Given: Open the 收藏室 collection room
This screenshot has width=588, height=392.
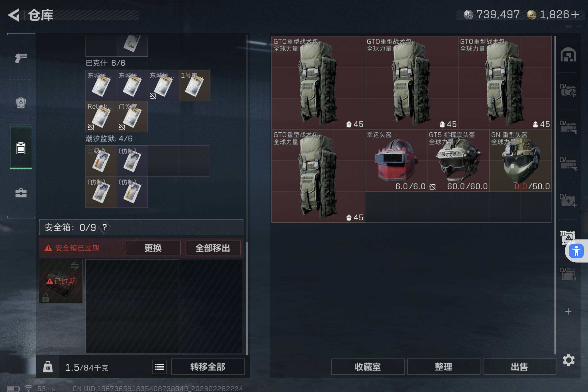Looking at the screenshot, I should pos(368,367).
